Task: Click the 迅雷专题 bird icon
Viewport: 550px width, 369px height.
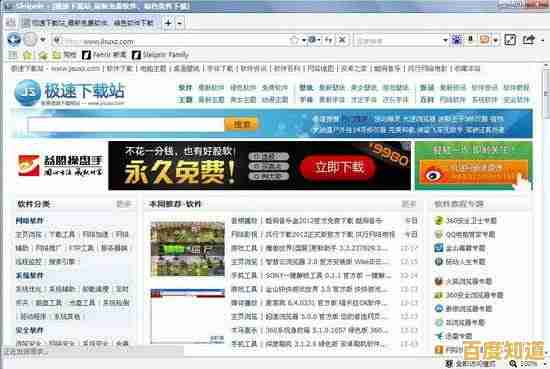Action: pos(439,336)
